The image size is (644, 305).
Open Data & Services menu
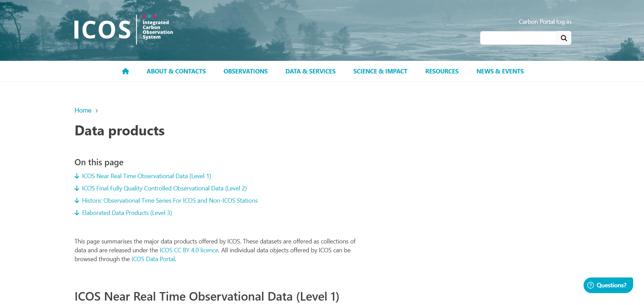tap(310, 71)
